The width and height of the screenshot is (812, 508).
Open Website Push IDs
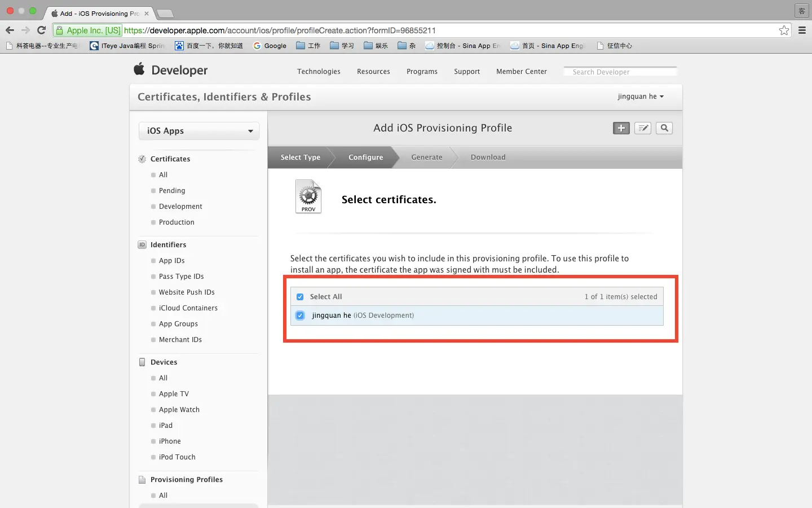tap(187, 292)
